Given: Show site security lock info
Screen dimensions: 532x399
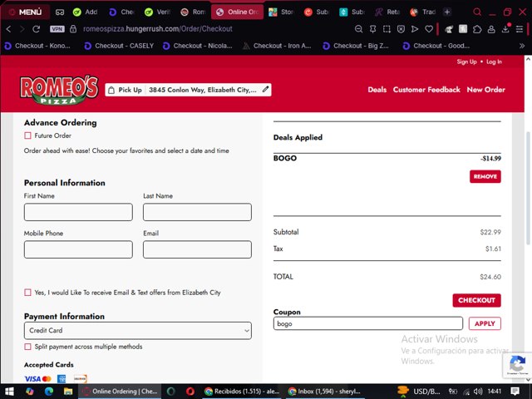Looking at the screenshot, I should coord(73,29).
